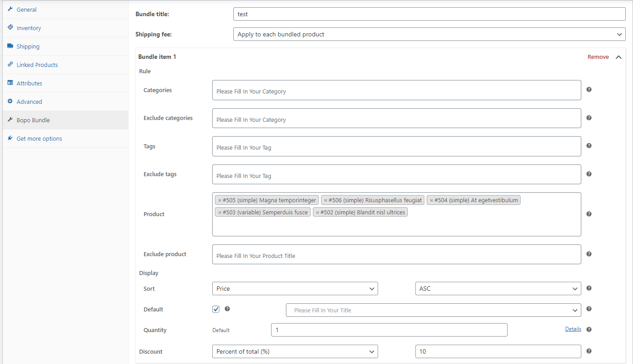The width and height of the screenshot is (633, 364).
Task: Click help icon next to Default checkbox
Action: click(227, 309)
